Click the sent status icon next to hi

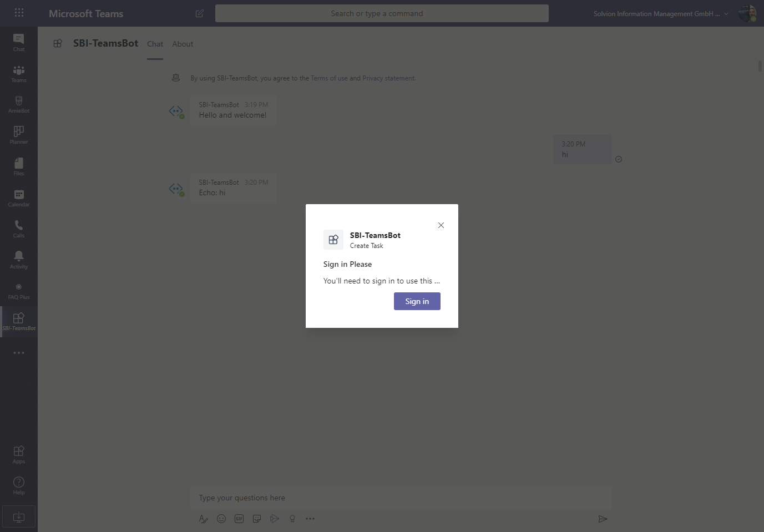click(619, 159)
